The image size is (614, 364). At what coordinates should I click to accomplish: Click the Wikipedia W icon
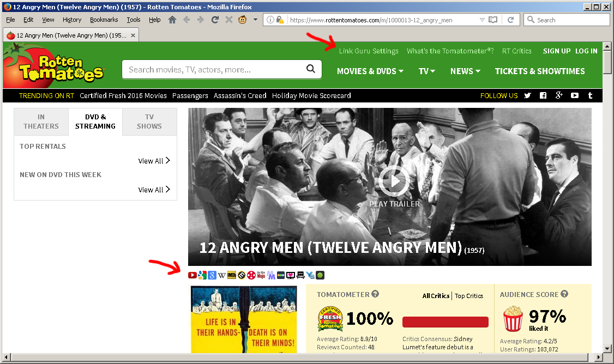(x=221, y=275)
